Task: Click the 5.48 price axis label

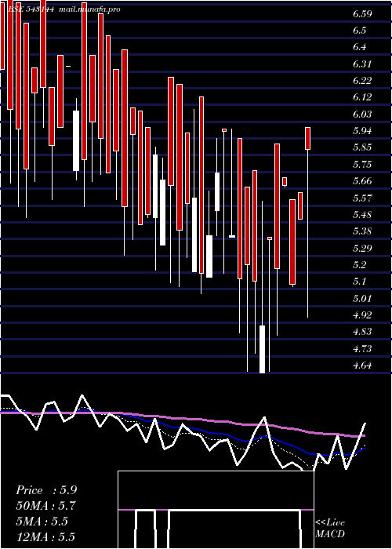Action: (x=362, y=215)
